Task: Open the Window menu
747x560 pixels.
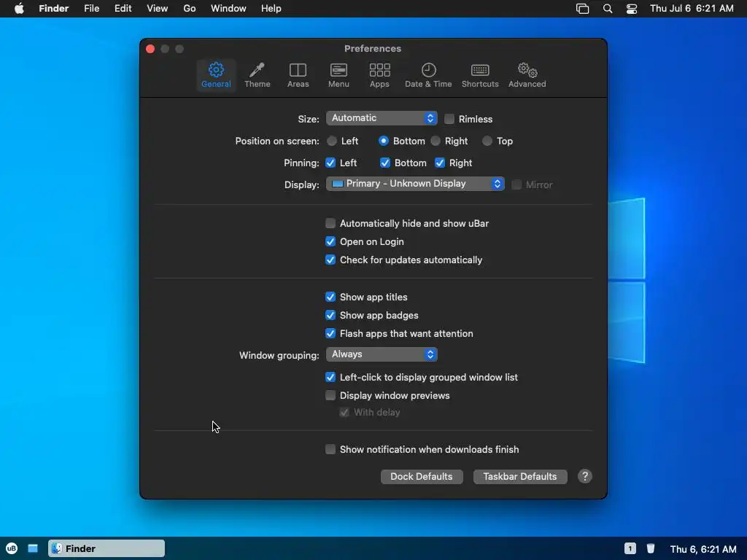Action: [x=228, y=9]
